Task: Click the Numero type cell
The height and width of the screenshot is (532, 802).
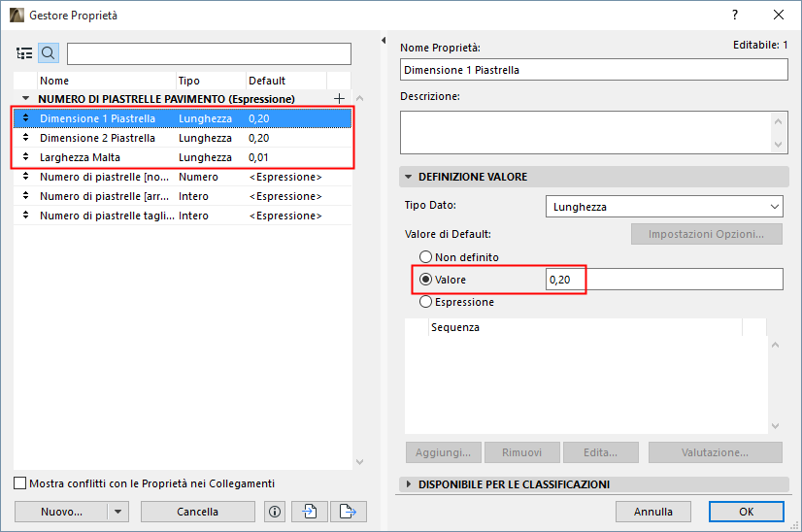Action: (198, 177)
